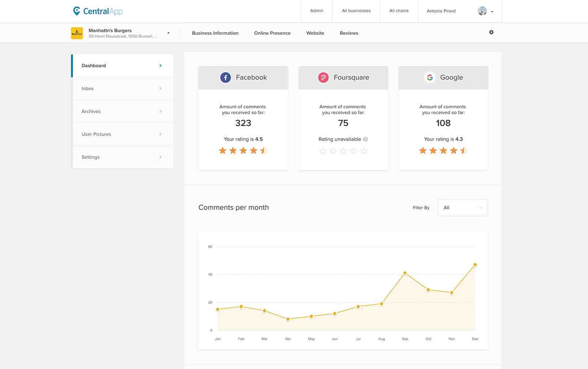
Task: Click the 39 Henri Mausstraat address text
Action: click(x=123, y=36)
